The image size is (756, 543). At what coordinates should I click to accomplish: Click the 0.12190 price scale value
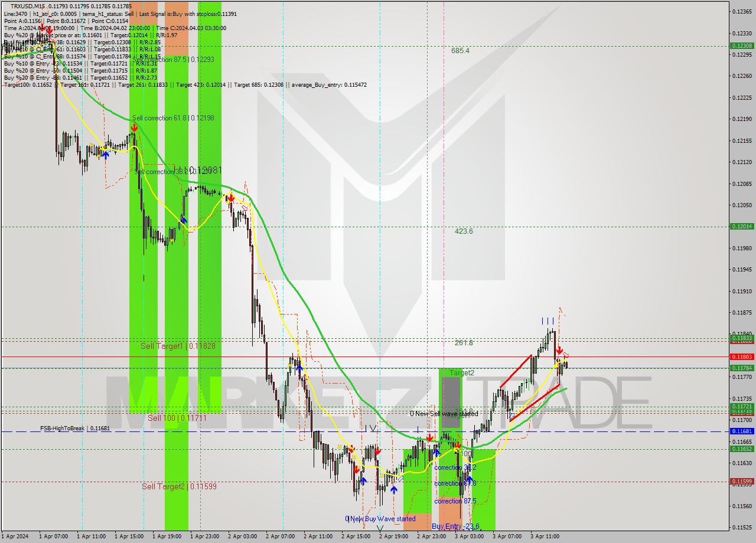click(742, 119)
